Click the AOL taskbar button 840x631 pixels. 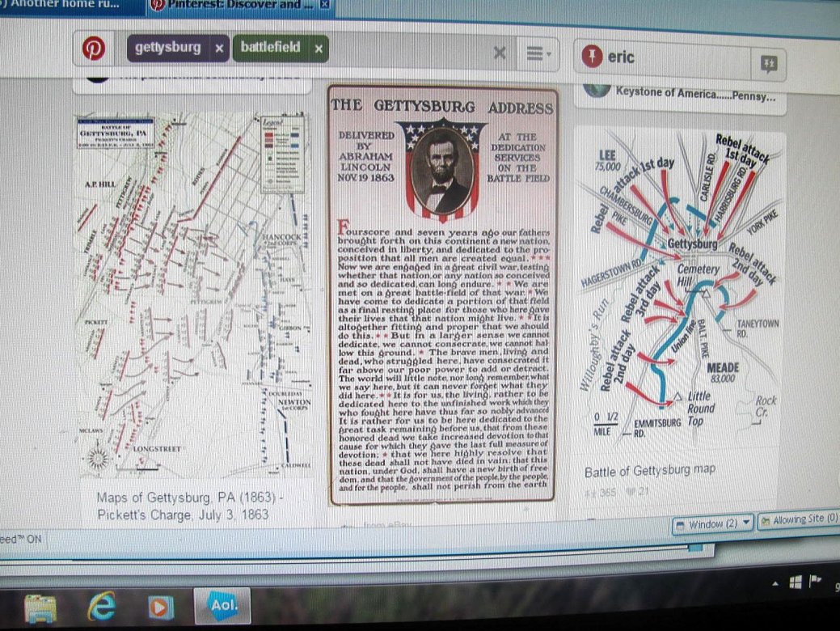(x=223, y=606)
